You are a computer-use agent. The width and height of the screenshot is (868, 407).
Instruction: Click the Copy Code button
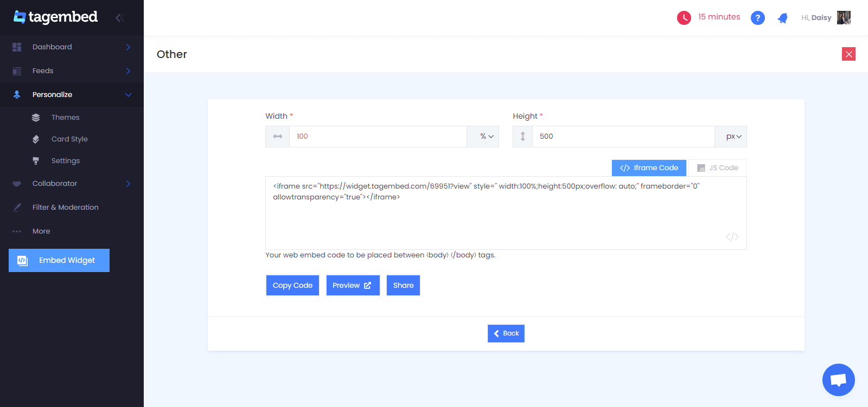point(292,286)
